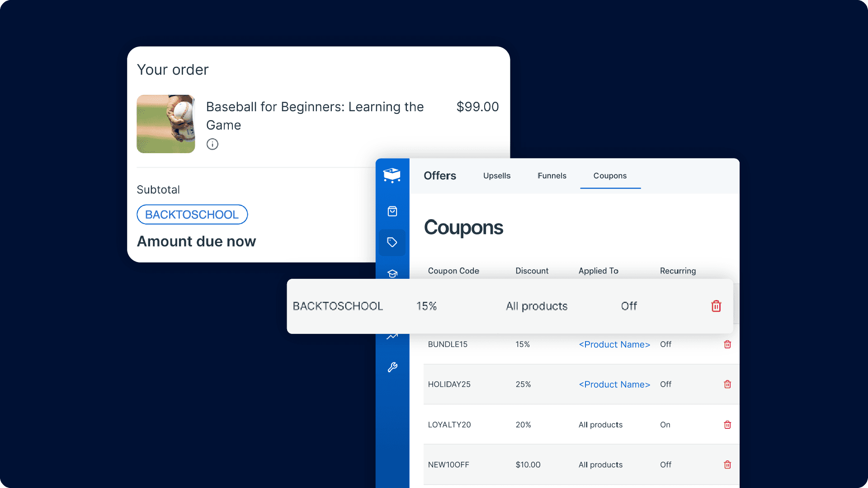Switch to the Upsells tab

[496, 176]
